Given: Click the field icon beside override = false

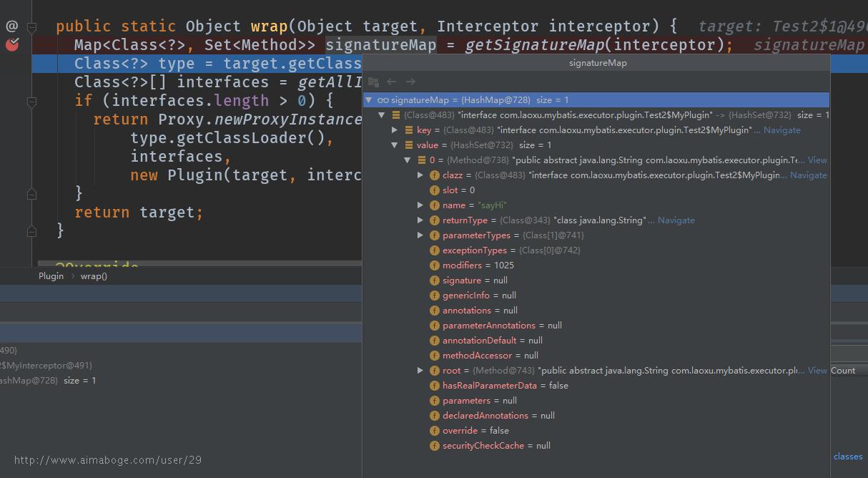Looking at the screenshot, I should point(435,431).
